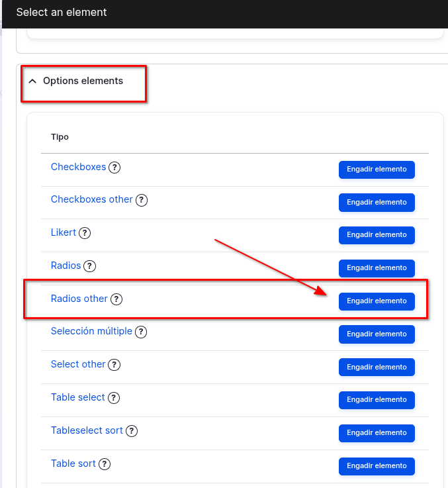Image resolution: width=448 pixels, height=488 pixels.
Task: Click help icon next to Table select
Action: (114, 398)
